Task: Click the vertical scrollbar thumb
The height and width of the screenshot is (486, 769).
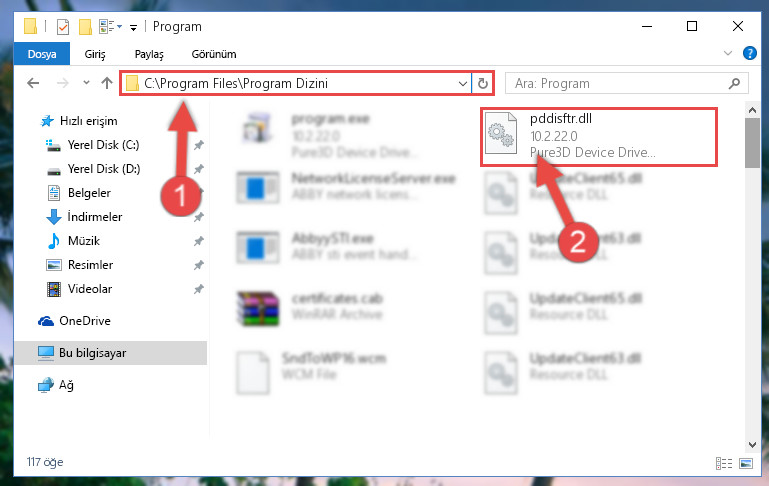Action: [x=752, y=143]
